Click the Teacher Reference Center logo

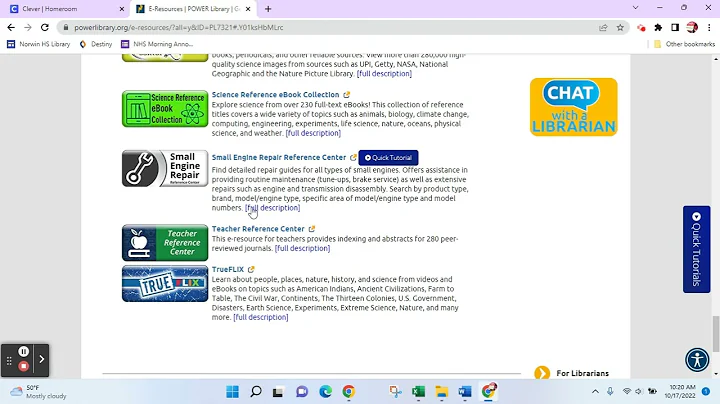[x=165, y=242]
